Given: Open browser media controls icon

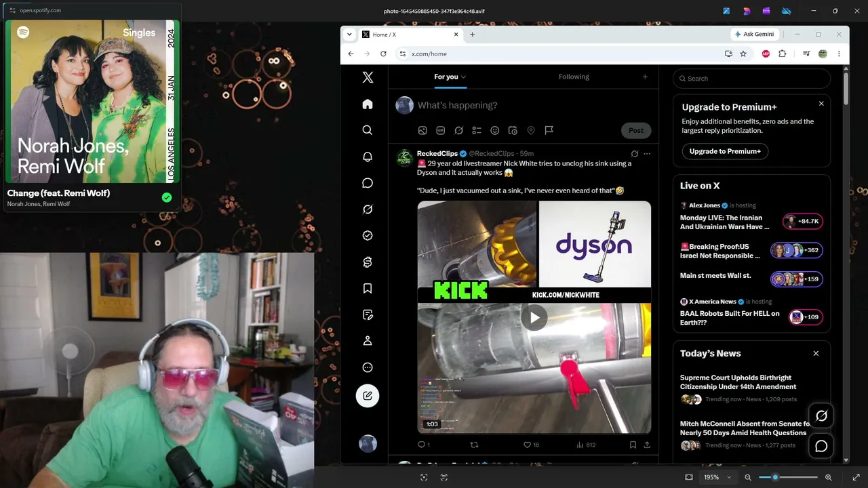Looking at the screenshot, I should [x=806, y=54].
